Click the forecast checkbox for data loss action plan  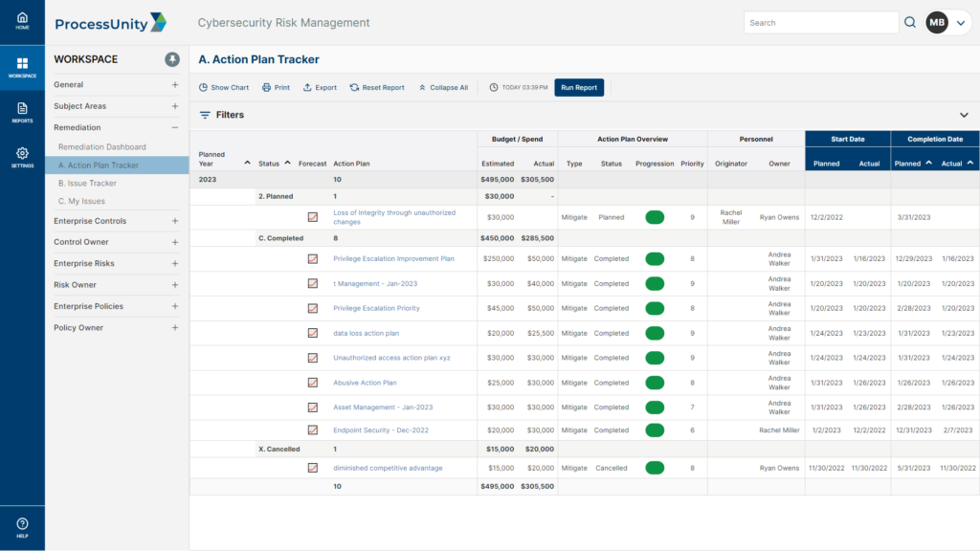pos(312,333)
